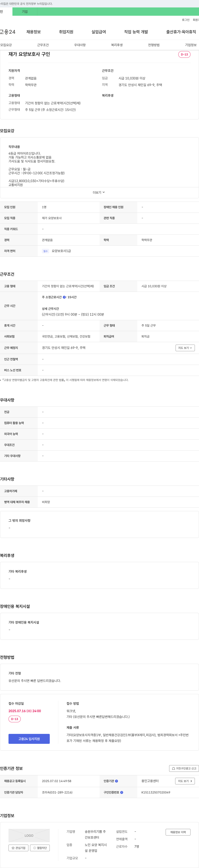Click the D-13 badge beside job title
This screenshot has width=199, height=868.
tap(184, 55)
